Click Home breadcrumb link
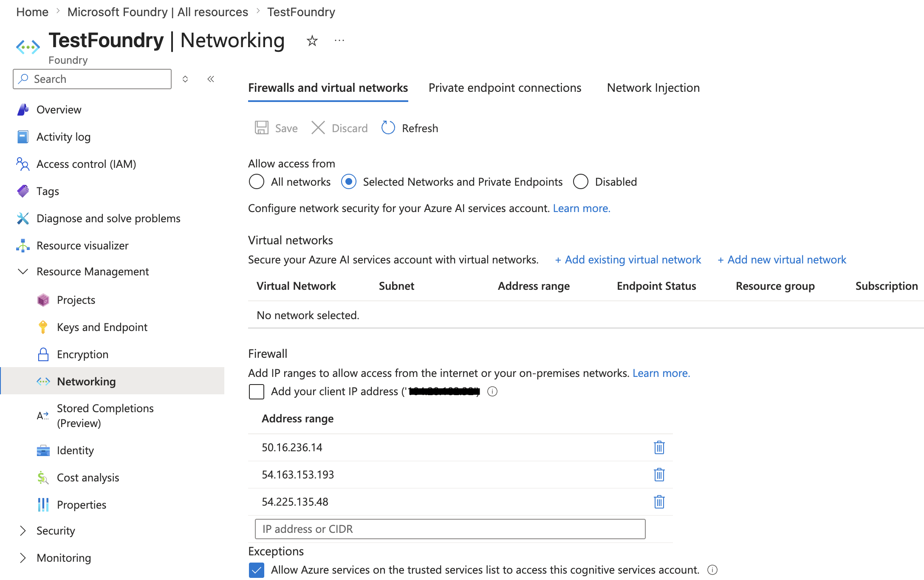This screenshot has height=580, width=924. pos(32,12)
